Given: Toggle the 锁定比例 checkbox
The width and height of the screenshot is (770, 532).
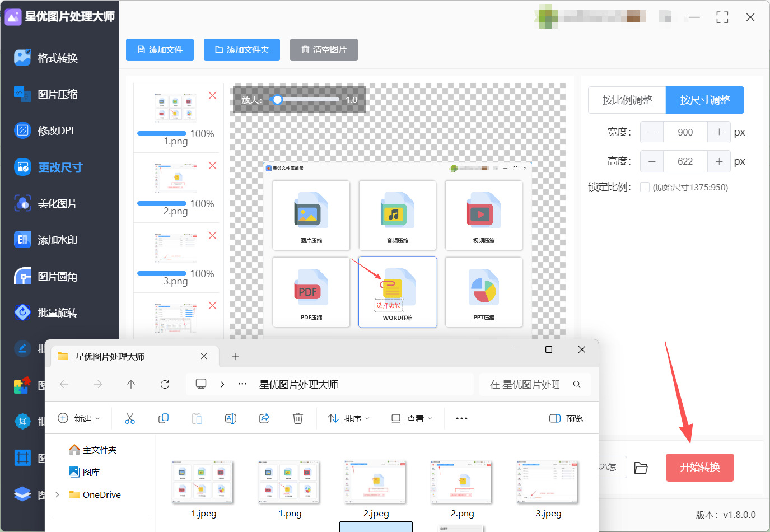Looking at the screenshot, I should [645, 187].
